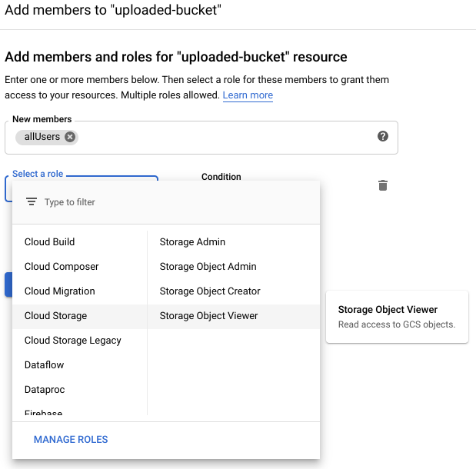Open the Learn more link
Viewport: 476px width, 469px height.
point(248,95)
